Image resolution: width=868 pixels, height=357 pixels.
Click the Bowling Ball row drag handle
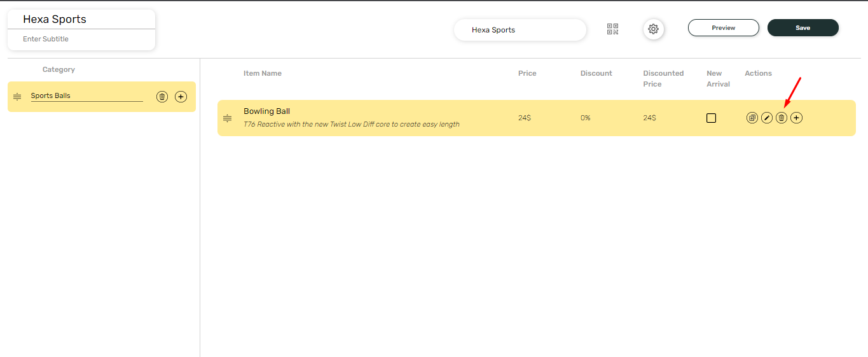227,118
